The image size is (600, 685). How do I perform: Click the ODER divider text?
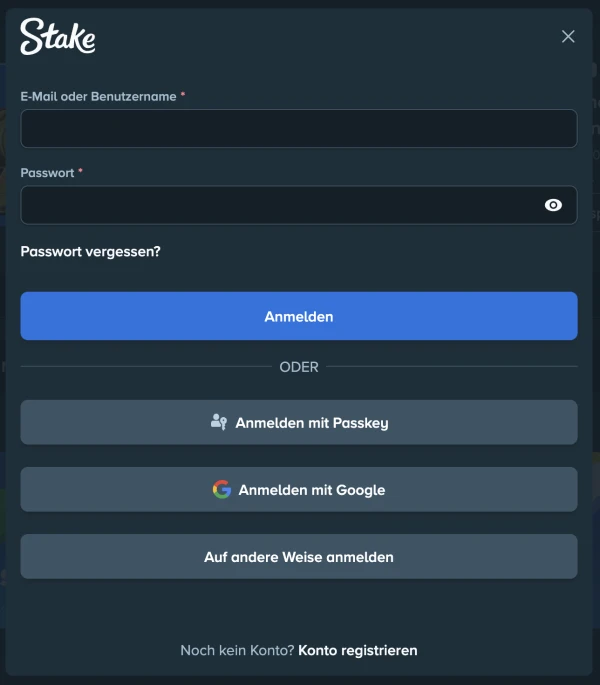(x=299, y=367)
